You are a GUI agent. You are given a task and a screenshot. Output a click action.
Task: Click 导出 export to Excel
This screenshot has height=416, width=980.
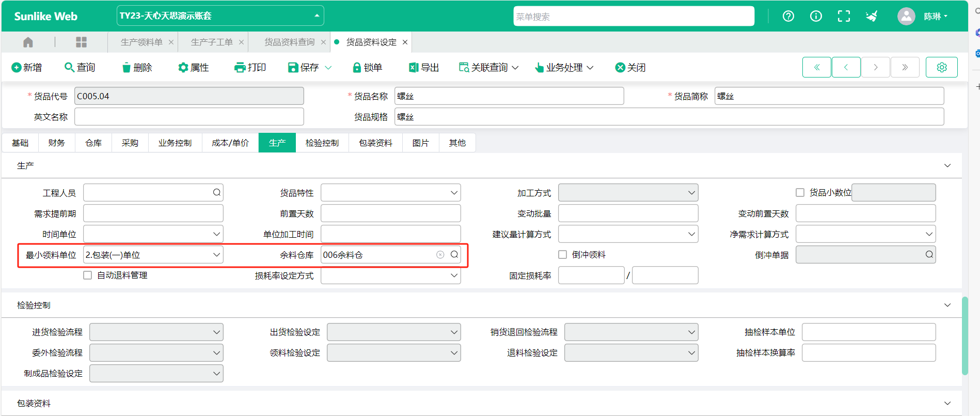point(424,67)
